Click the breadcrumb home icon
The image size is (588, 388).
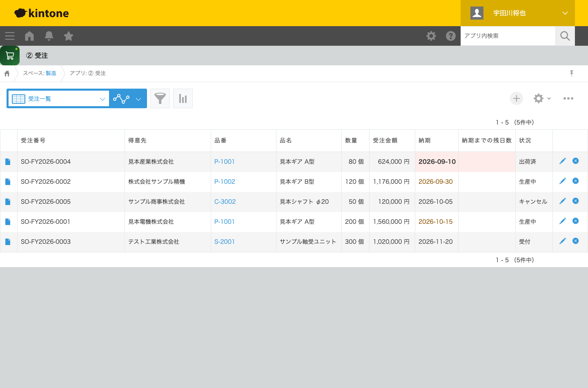(7, 74)
